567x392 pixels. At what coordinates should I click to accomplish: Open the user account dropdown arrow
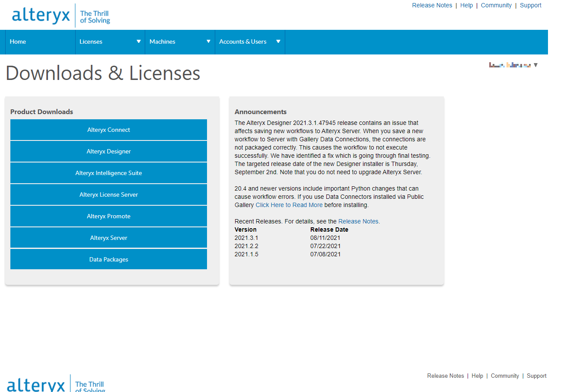(x=536, y=65)
